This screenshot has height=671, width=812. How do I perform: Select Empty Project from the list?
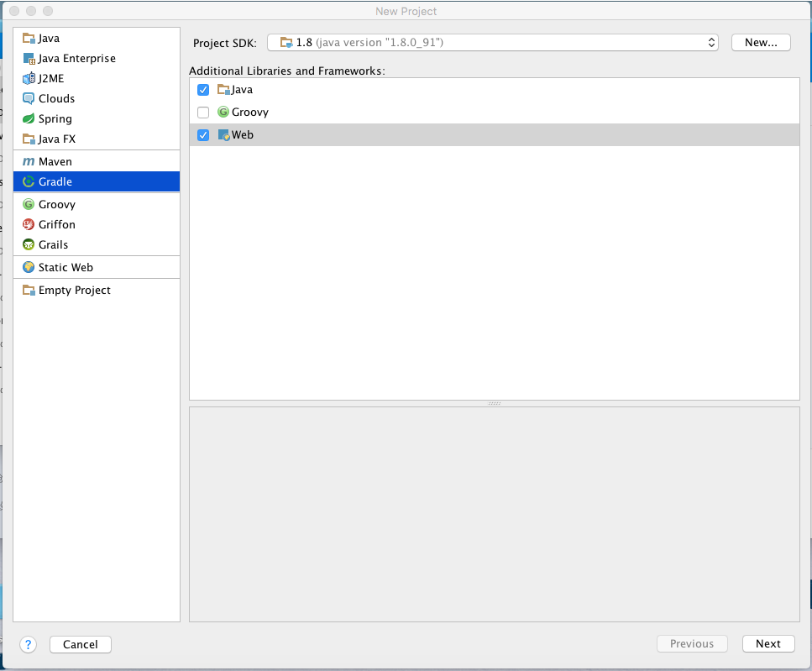(74, 291)
